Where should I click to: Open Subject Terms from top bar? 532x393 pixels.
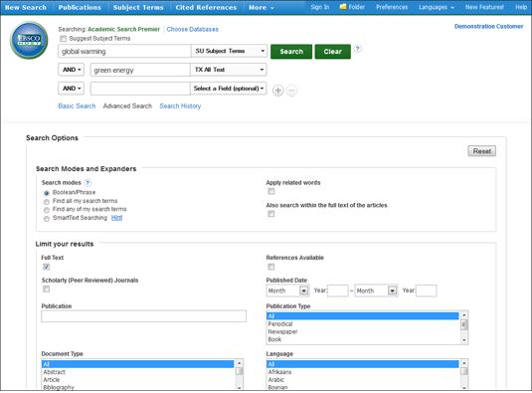tap(138, 7)
